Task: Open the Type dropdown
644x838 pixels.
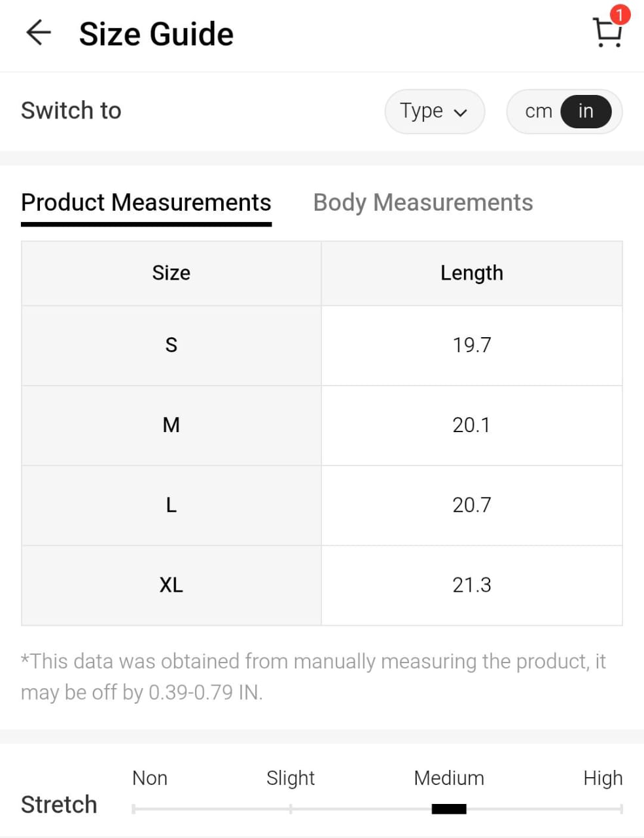Action: coord(434,111)
